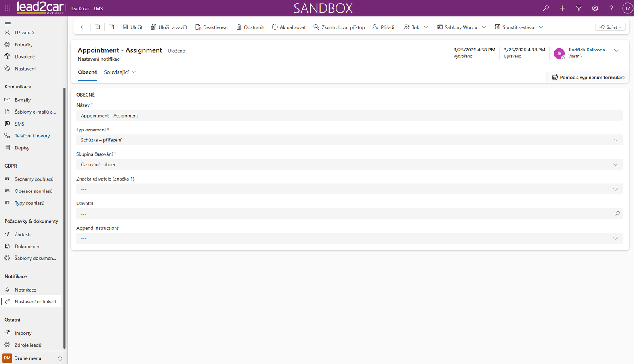Viewport: 634px width, 364px height.
Task: Open the settings gear in header
Action: pos(595,8)
